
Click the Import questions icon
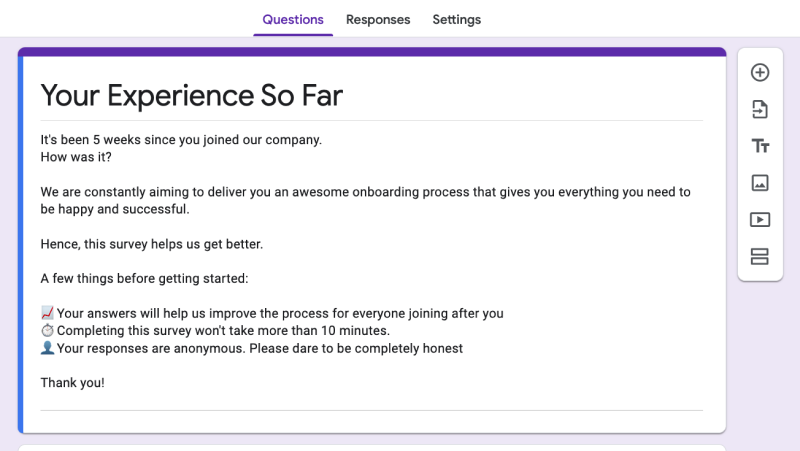[x=760, y=109]
